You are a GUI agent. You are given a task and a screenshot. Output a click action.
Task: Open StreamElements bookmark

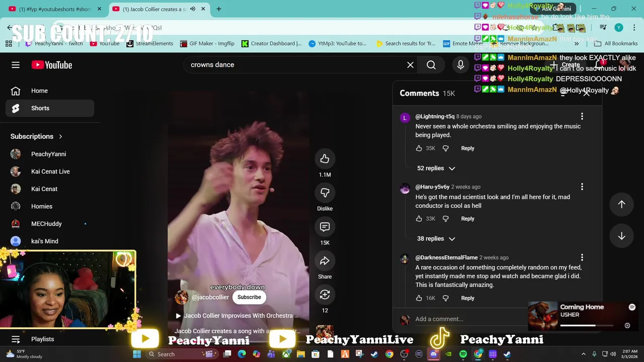pos(149,44)
